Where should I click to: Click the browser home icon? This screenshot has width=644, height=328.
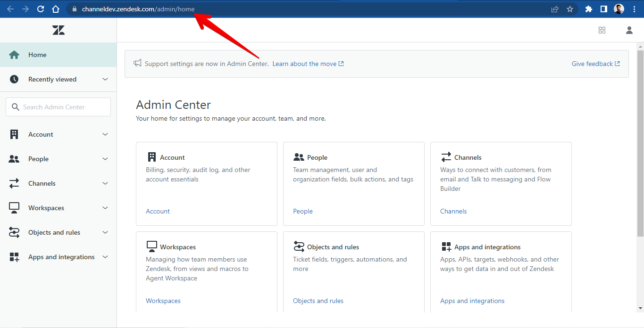click(56, 9)
